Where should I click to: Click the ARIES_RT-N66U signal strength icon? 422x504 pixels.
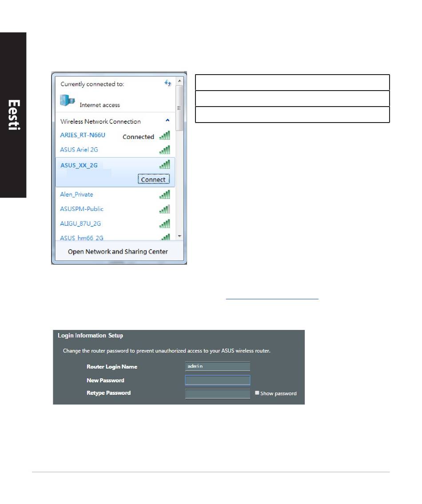[x=165, y=135]
